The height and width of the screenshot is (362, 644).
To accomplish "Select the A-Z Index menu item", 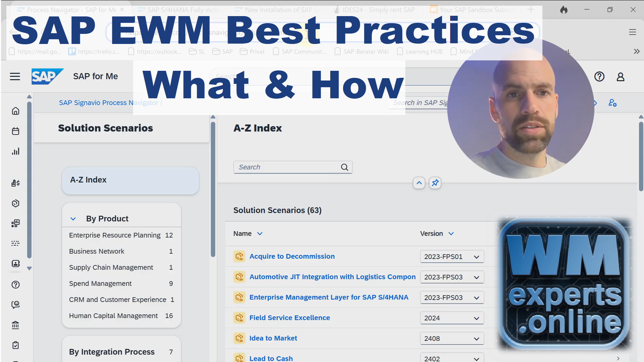I will click(x=88, y=180).
